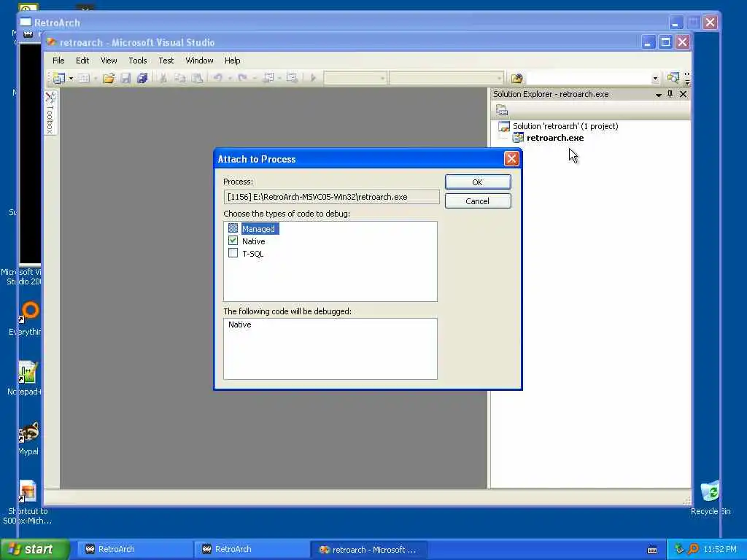Image resolution: width=747 pixels, height=560 pixels.
Task: Cancel the Attach to Process dialog
Action: pyautogui.click(x=478, y=201)
